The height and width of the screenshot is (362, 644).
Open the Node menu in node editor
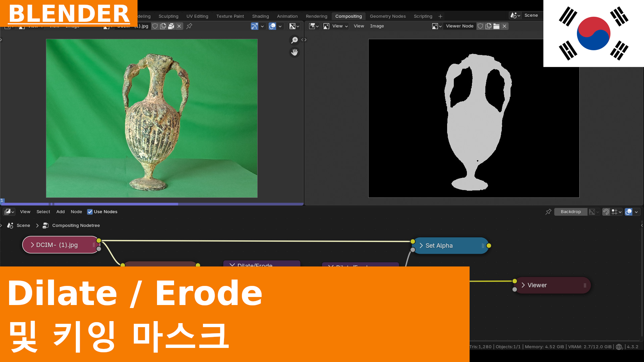(x=76, y=212)
